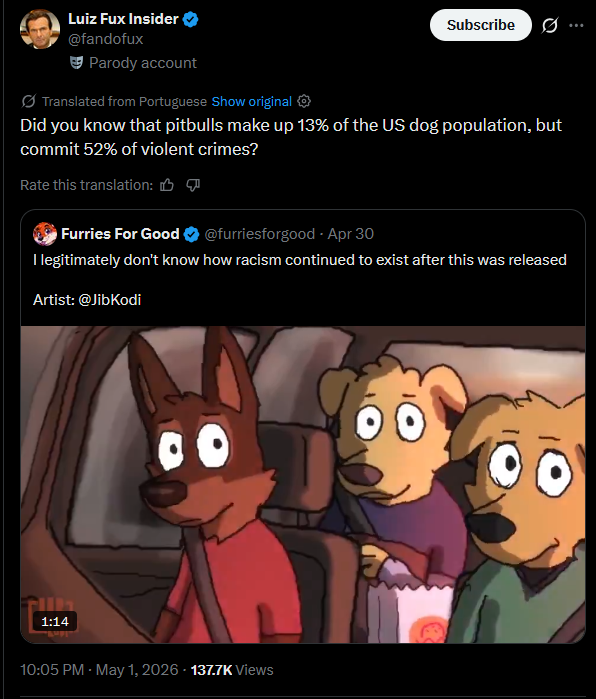
Task: Open the Furries For Good quoted name
Action: [120, 234]
